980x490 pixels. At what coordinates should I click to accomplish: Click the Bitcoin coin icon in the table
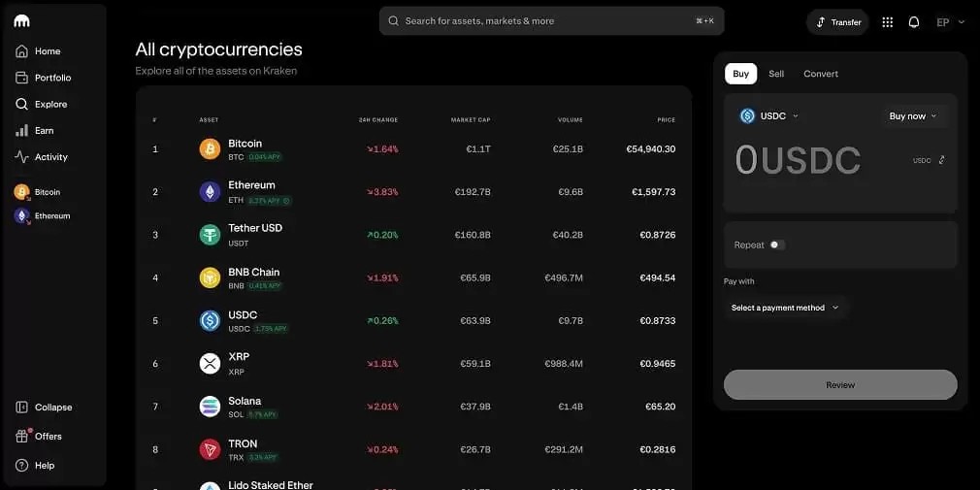click(x=210, y=148)
